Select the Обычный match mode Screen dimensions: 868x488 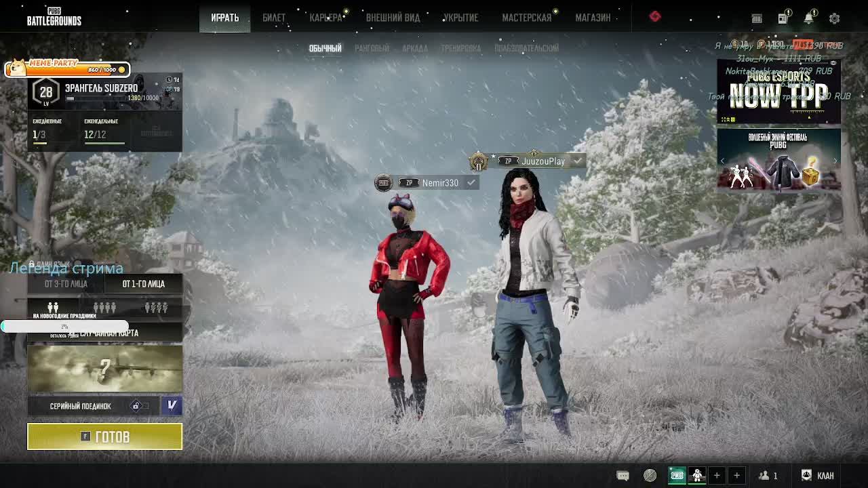coord(325,48)
